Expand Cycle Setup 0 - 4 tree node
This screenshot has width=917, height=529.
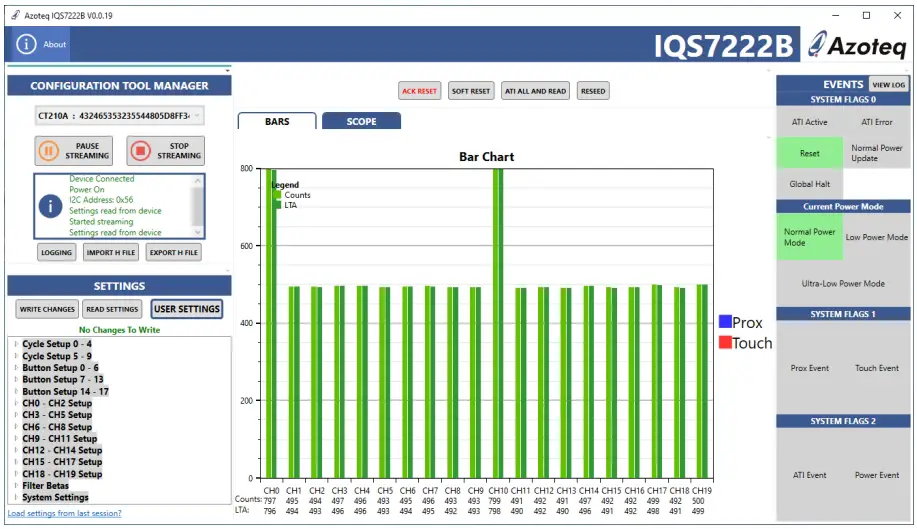pyautogui.click(x=15, y=344)
